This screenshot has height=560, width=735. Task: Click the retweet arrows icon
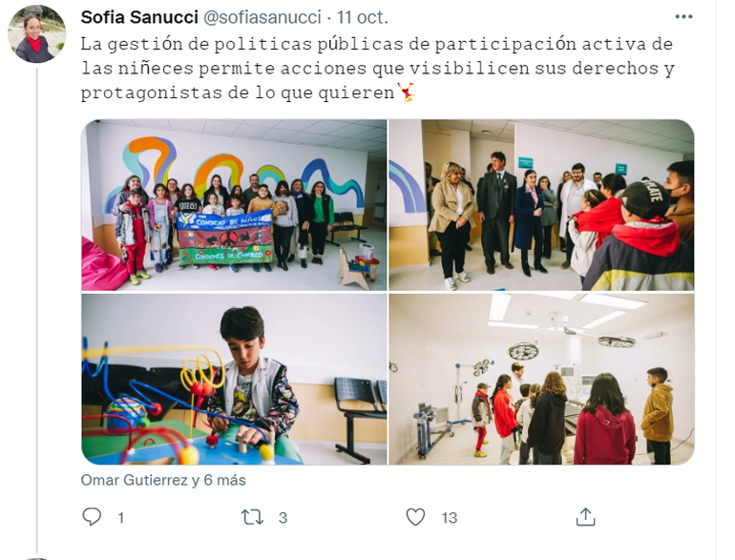252,517
